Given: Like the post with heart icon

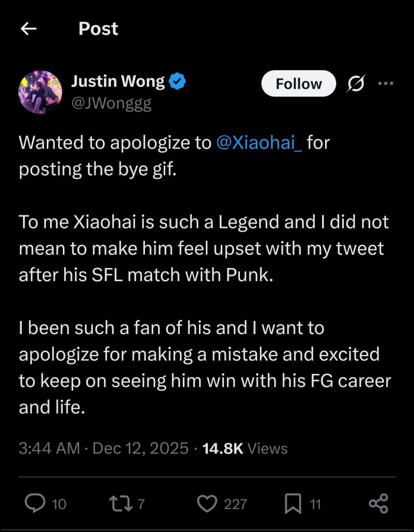Looking at the screenshot, I should click(207, 503).
